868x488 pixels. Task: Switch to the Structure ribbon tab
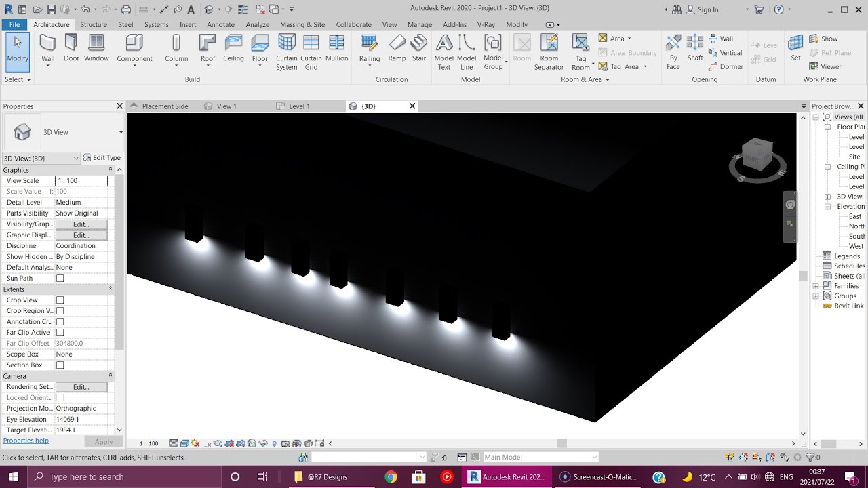94,24
